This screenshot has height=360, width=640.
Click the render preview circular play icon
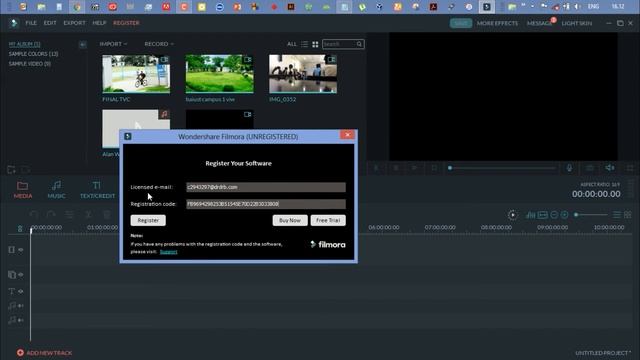pos(513,215)
